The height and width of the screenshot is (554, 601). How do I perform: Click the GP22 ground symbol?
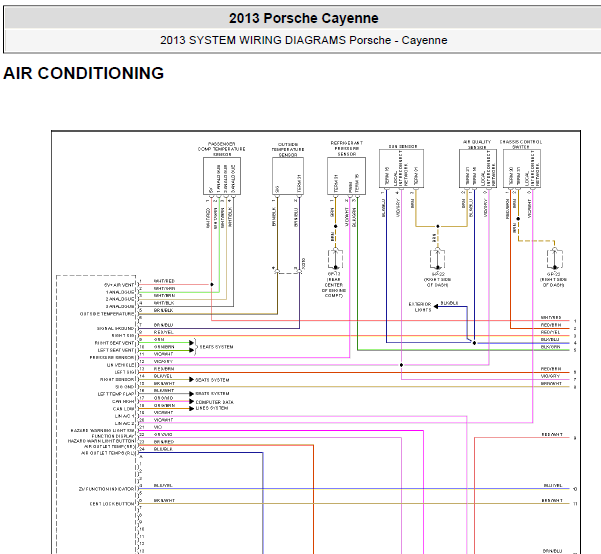[x=438, y=259]
